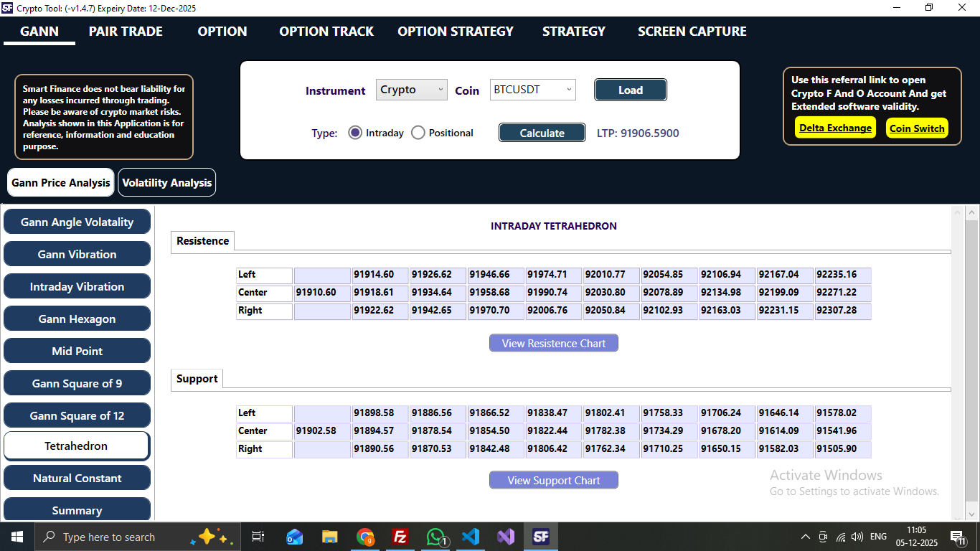Screen dimensions: 980x551
Task: Open the Crypto Tool from the taskbar SF icon
Action: (540, 536)
